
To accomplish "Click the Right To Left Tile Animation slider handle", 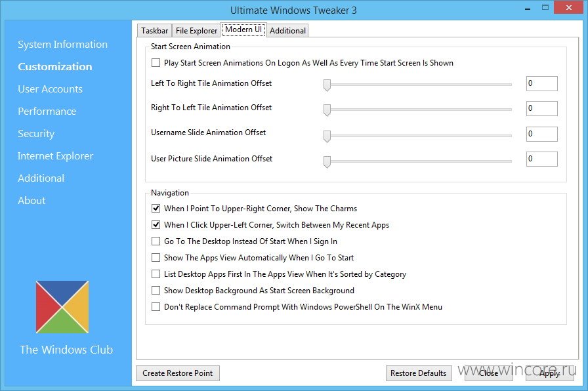I will [x=327, y=110].
